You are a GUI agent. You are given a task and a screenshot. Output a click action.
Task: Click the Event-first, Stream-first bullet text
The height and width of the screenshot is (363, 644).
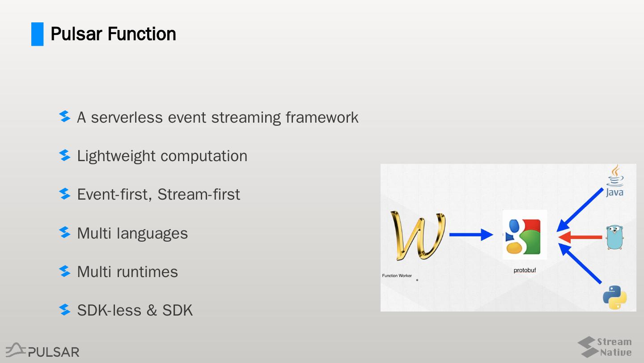(x=159, y=194)
